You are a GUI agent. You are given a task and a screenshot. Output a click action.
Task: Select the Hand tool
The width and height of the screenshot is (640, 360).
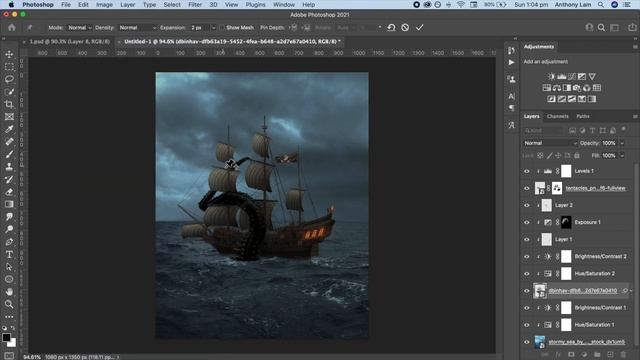click(9, 292)
